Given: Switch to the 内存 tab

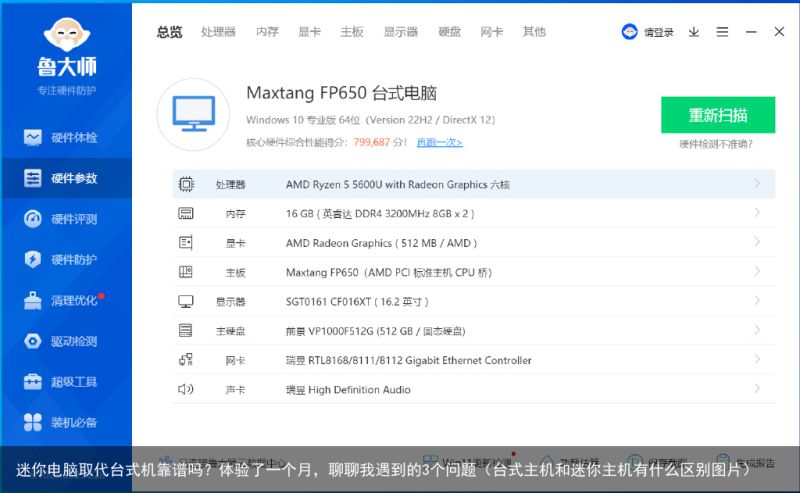Looking at the screenshot, I should [x=267, y=32].
